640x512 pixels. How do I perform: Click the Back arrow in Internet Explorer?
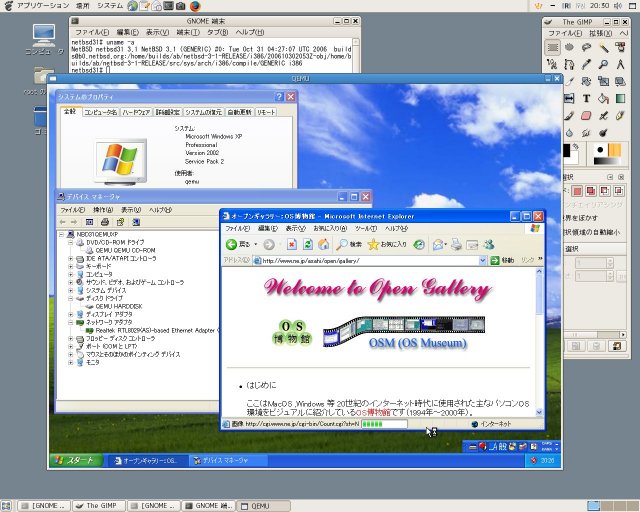(x=233, y=244)
